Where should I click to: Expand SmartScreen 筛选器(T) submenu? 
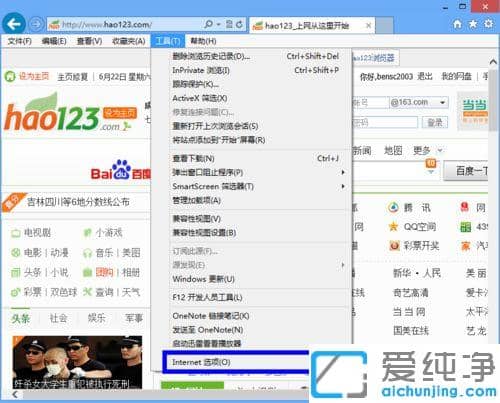click(257, 186)
